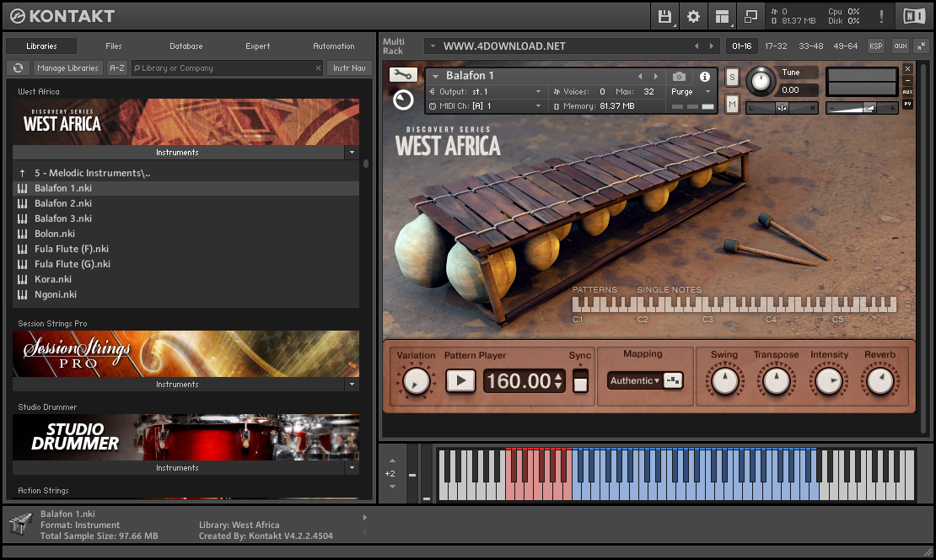
Task: Click the Manage Libraries button
Action: 68,68
